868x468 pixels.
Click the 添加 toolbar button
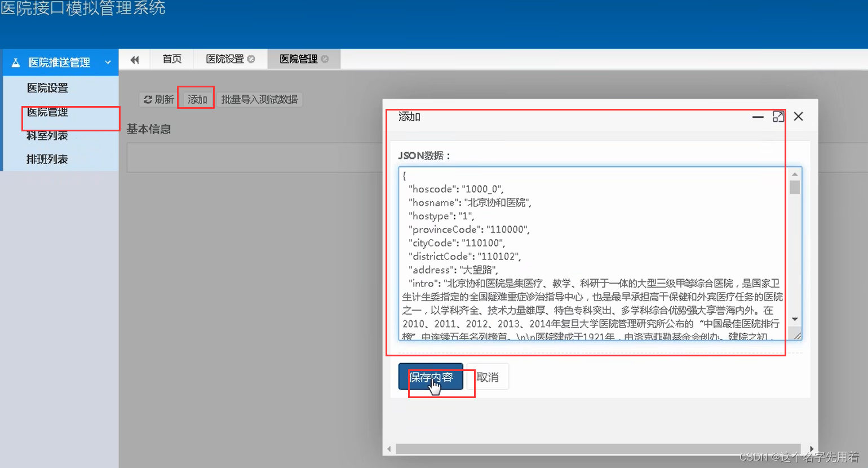coord(197,99)
